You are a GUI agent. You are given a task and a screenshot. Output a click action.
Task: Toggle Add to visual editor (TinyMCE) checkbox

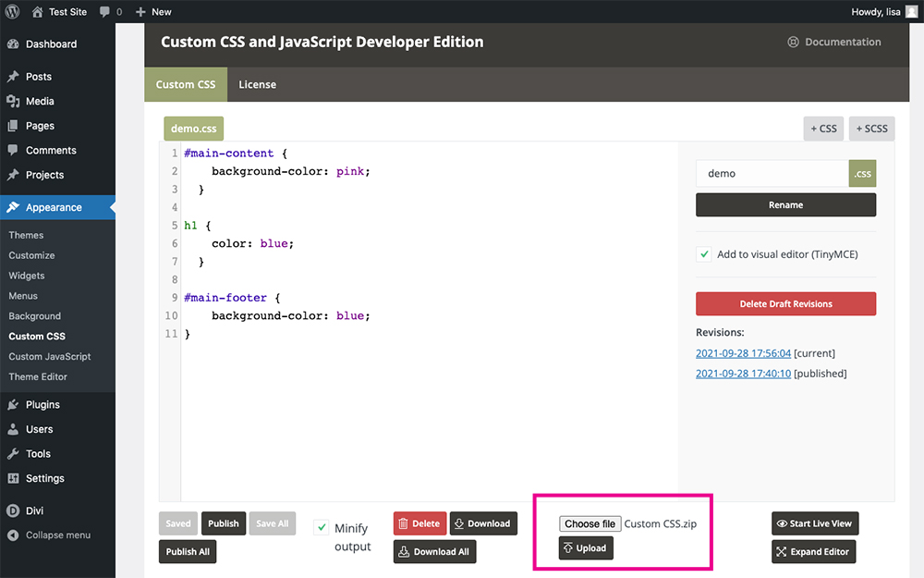[x=703, y=254]
